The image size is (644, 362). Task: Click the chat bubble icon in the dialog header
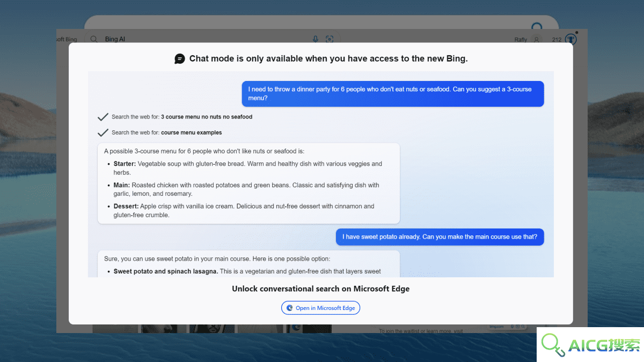[x=180, y=59]
